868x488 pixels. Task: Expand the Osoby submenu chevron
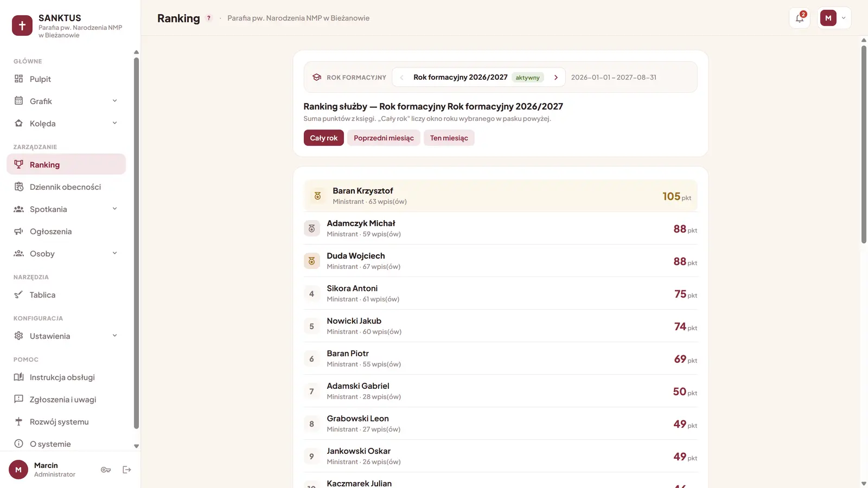click(x=114, y=253)
